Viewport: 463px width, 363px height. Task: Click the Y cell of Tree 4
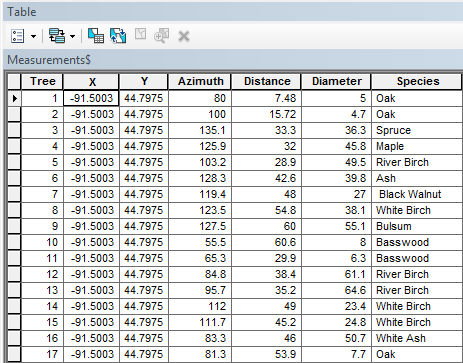(144, 146)
